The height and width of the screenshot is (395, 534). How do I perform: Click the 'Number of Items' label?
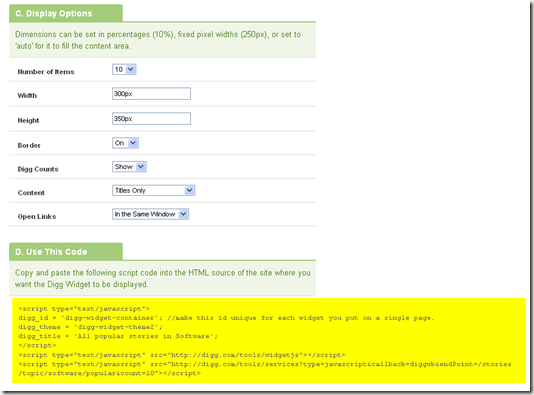[x=46, y=72]
